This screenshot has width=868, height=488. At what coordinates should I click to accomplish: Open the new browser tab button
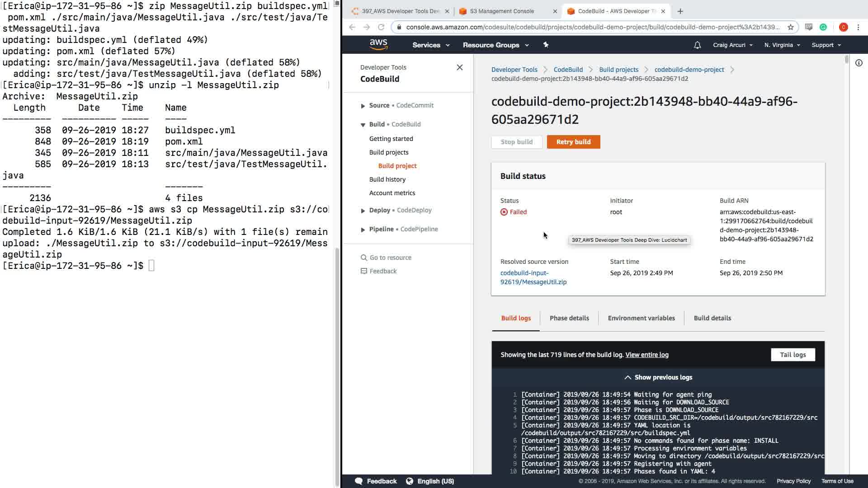(680, 11)
